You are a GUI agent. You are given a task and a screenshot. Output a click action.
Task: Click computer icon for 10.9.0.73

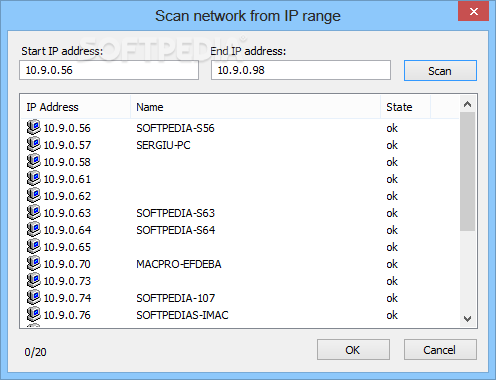pyautogui.click(x=34, y=280)
